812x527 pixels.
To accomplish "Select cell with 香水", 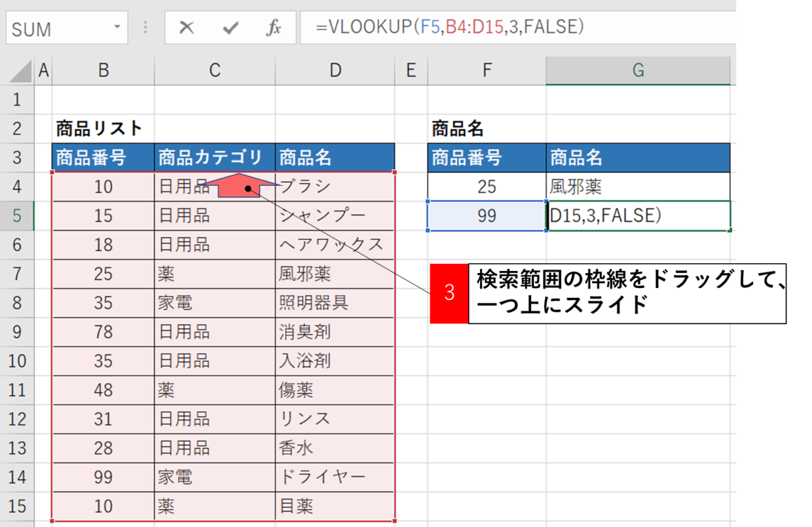I will [x=335, y=448].
